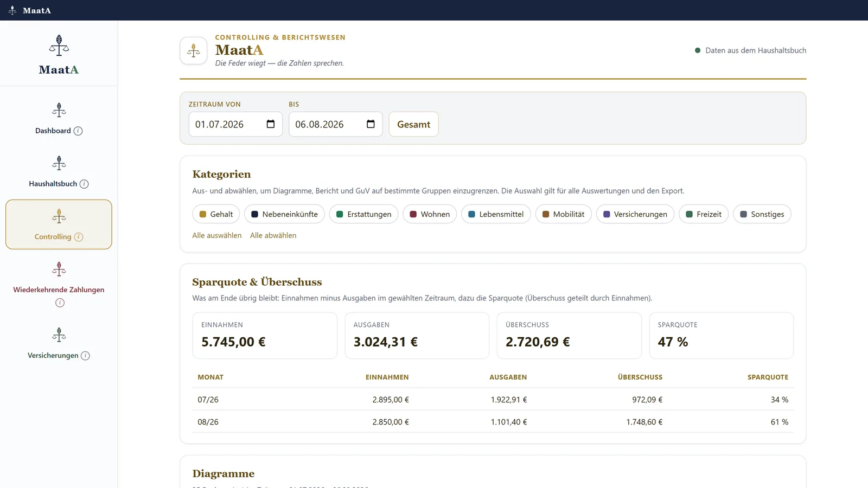Click the 2.850,00 € income cell
This screenshot has width=868, height=488.
point(391,422)
